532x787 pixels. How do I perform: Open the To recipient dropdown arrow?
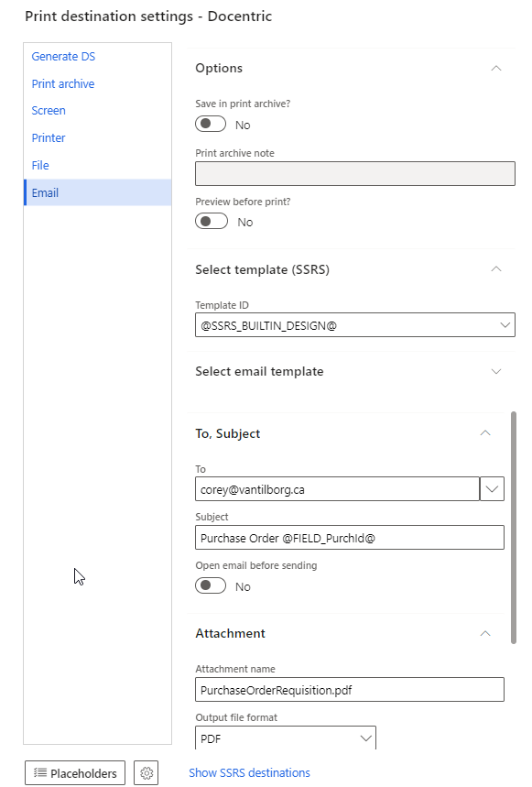click(x=492, y=489)
